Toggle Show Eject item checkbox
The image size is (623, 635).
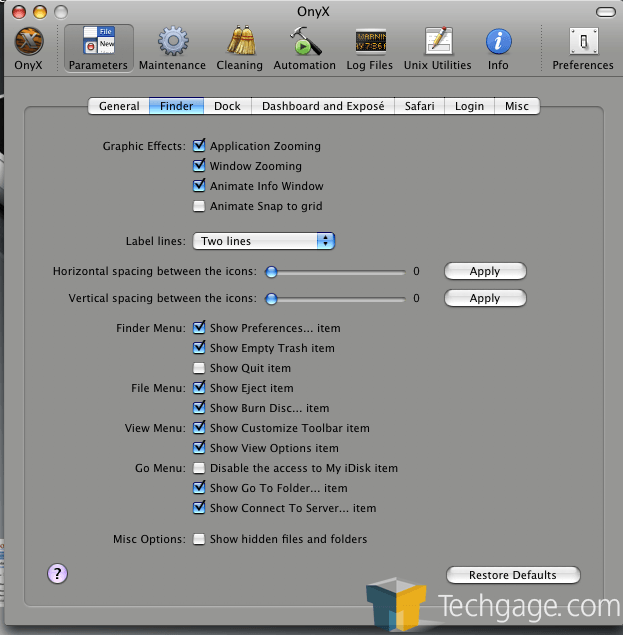199,388
